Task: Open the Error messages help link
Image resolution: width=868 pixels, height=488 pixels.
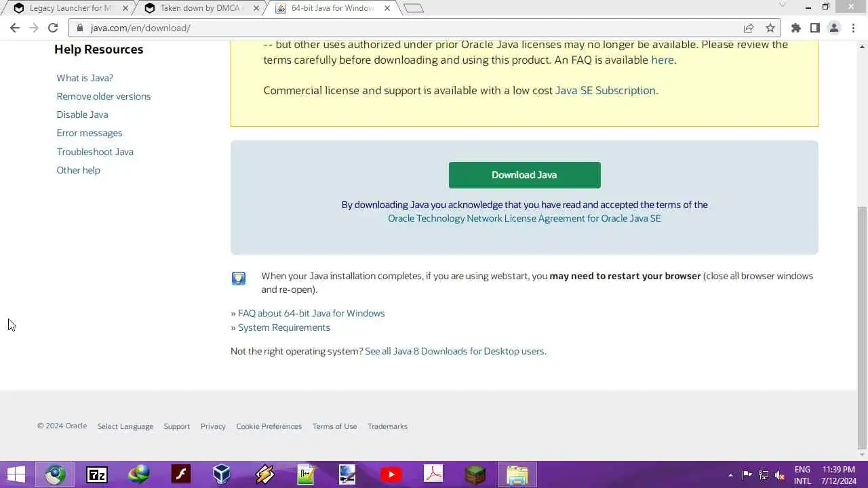Action: 90,133
